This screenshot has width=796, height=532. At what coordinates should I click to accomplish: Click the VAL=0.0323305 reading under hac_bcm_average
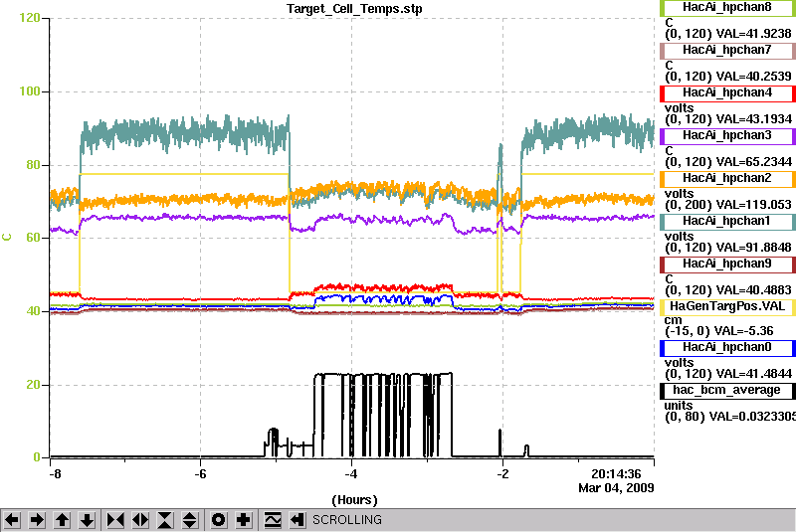coord(752,417)
